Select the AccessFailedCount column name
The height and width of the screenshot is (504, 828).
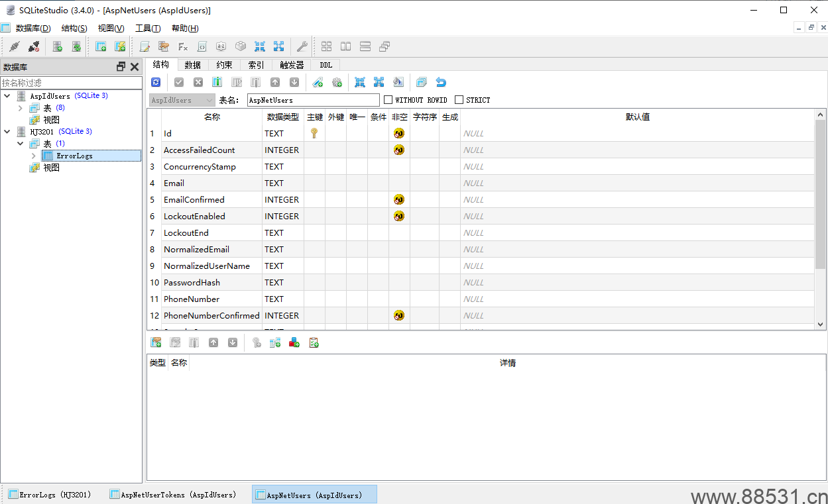(200, 150)
